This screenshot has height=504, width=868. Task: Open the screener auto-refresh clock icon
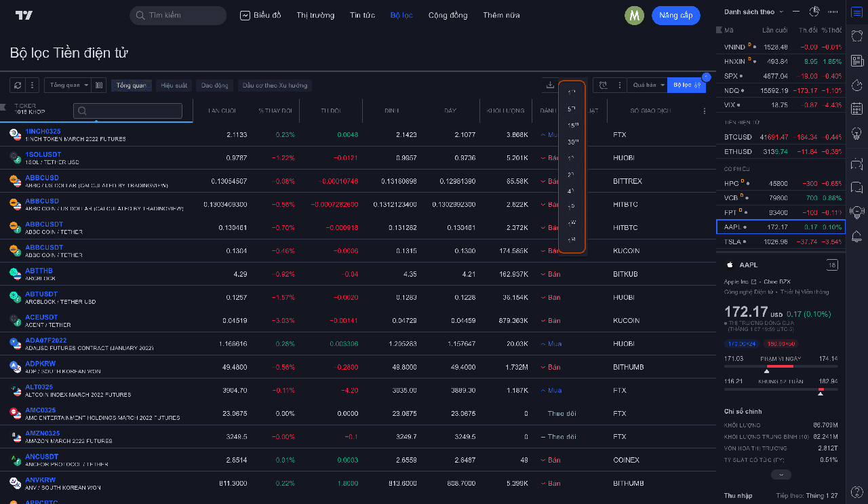[x=603, y=85]
